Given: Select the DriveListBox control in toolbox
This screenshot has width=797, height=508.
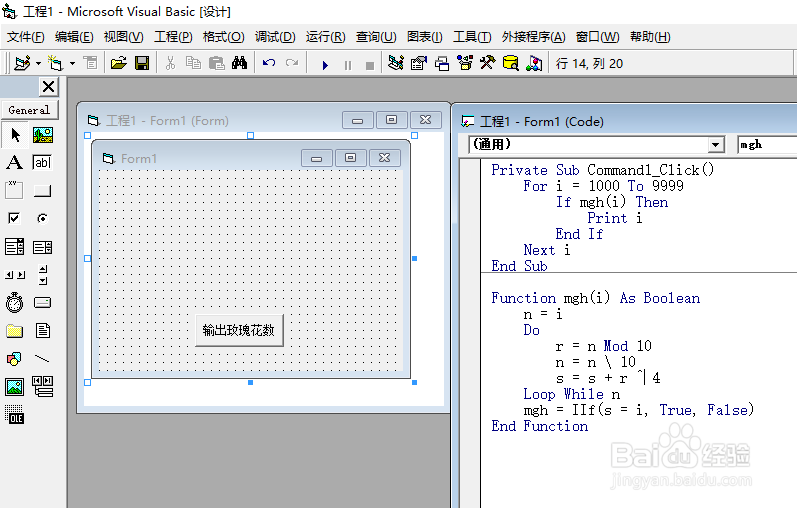Looking at the screenshot, I should (42, 303).
